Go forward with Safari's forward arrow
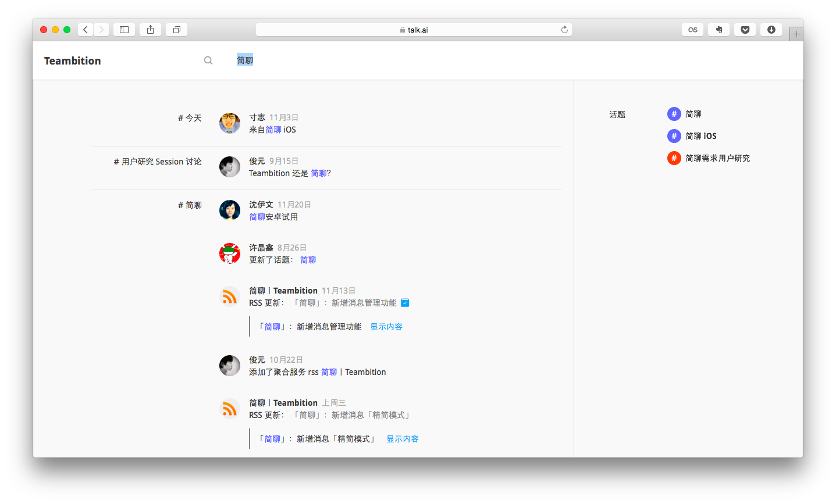Viewport: 836px width, 504px height. point(101,30)
